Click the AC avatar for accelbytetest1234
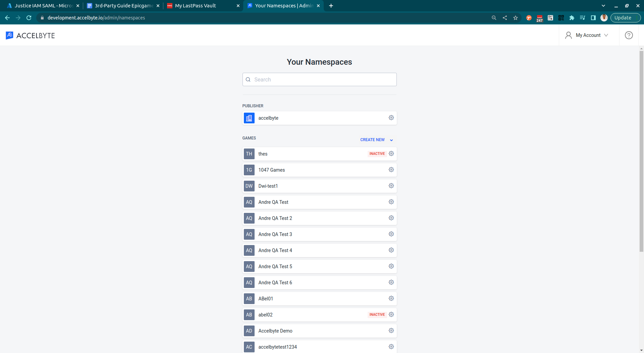The image size is (644, 353). (249, 347)
